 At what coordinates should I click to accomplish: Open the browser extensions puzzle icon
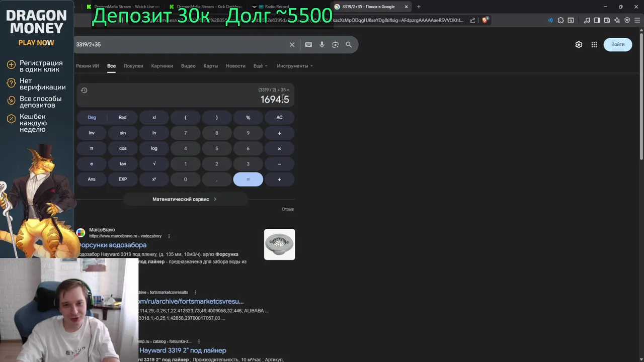tap(560, 20)
